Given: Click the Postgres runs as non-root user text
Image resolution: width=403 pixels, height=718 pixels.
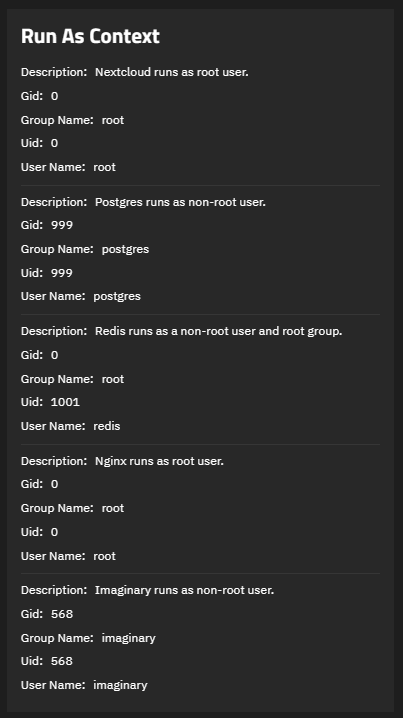Looking at the screenshot, I should [x=180, y=202].
